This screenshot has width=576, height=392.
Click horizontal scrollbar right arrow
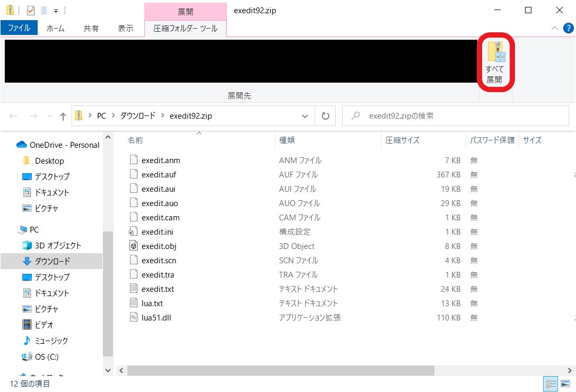tap(570, 371)
